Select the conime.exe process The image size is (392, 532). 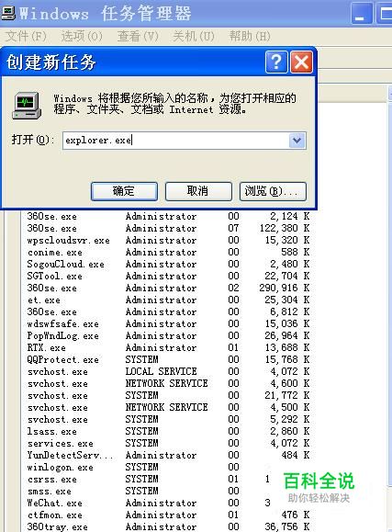(x=55, y=253)
